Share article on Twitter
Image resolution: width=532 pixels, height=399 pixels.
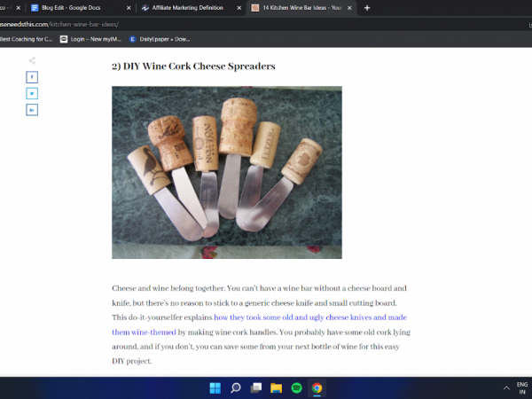coord(32,93)
